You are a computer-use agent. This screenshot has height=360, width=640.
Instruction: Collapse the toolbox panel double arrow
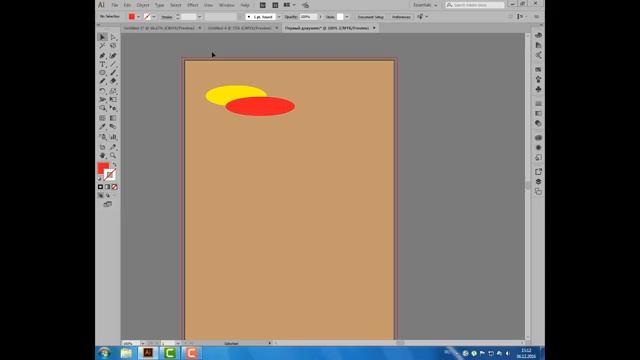[98, 25]
